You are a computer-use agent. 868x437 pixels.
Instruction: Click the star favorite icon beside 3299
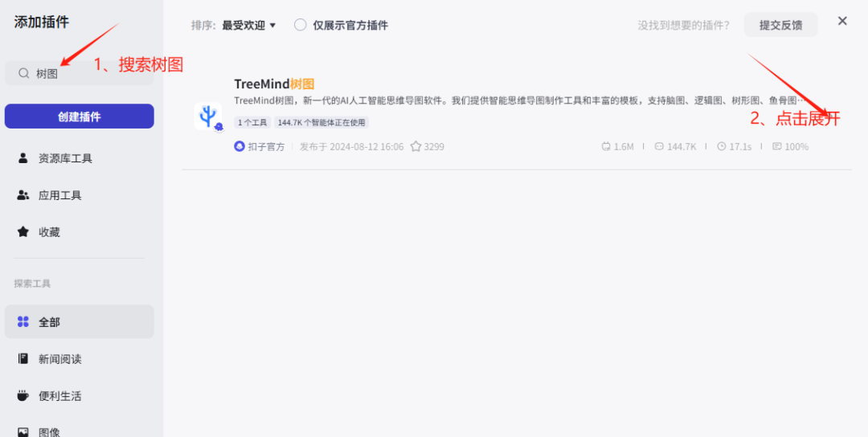tap(416, 146)
